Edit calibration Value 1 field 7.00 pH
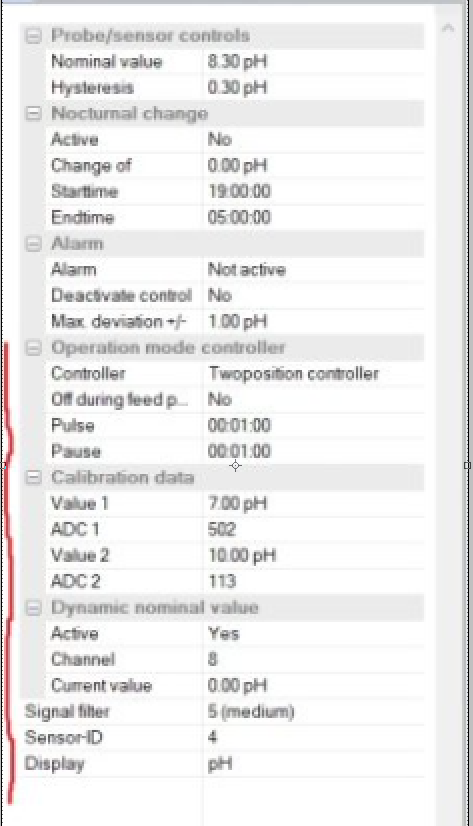Image resolution: width=473 pixels, height=826 pixels. pyautogui.click(x=314, y=504)
